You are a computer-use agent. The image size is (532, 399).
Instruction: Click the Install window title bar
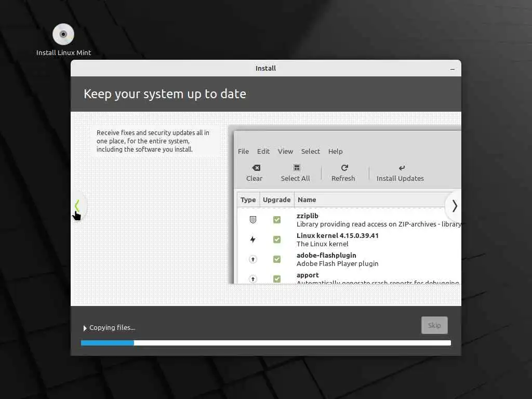265,68
